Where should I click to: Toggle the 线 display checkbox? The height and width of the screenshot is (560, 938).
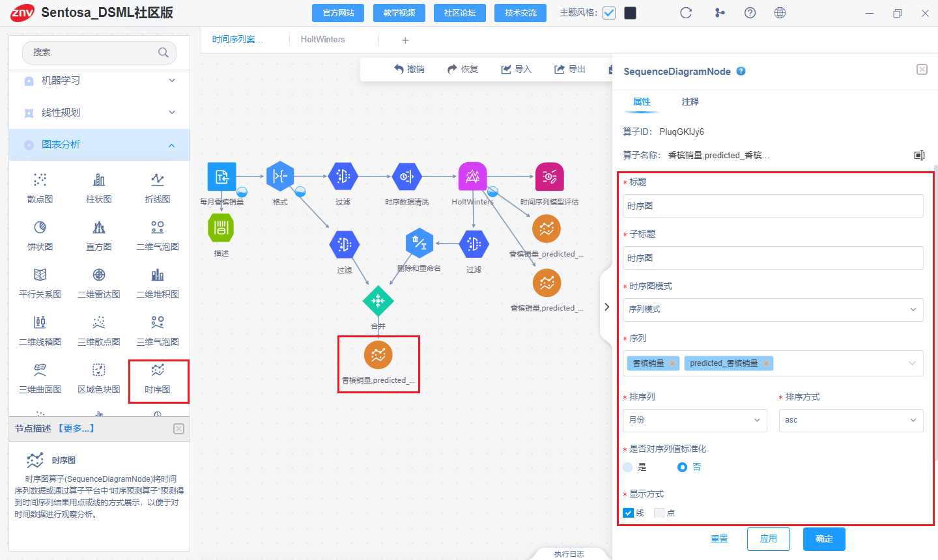click(x=629, y=513)
